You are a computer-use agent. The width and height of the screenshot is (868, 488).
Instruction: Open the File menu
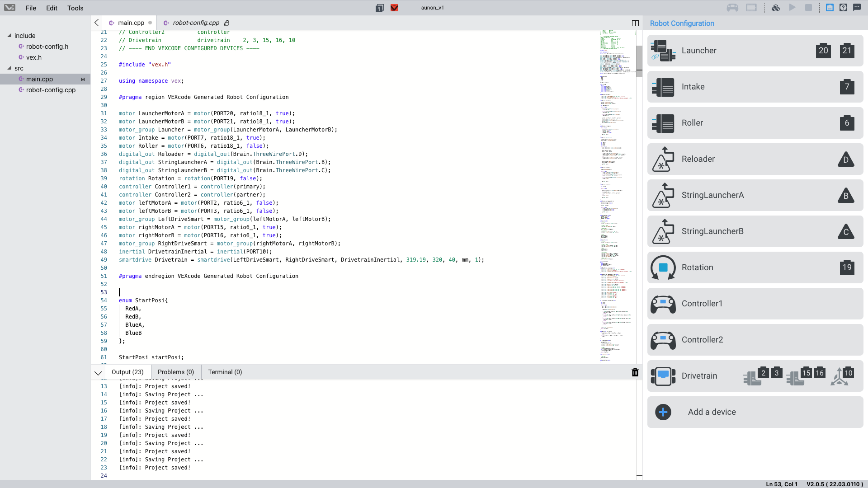pos(31,8)
